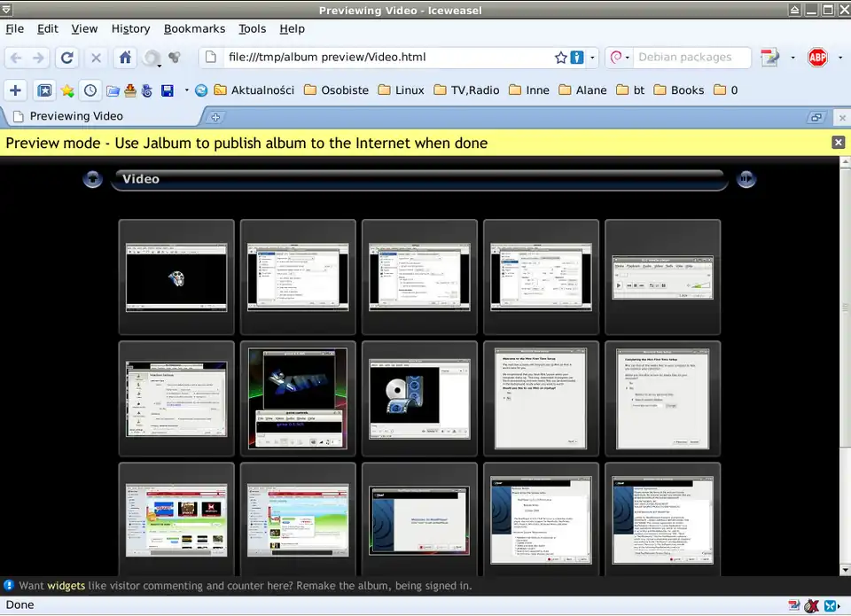
Task: Open the first video thumbnail in the album
Action: click(176, 277)
